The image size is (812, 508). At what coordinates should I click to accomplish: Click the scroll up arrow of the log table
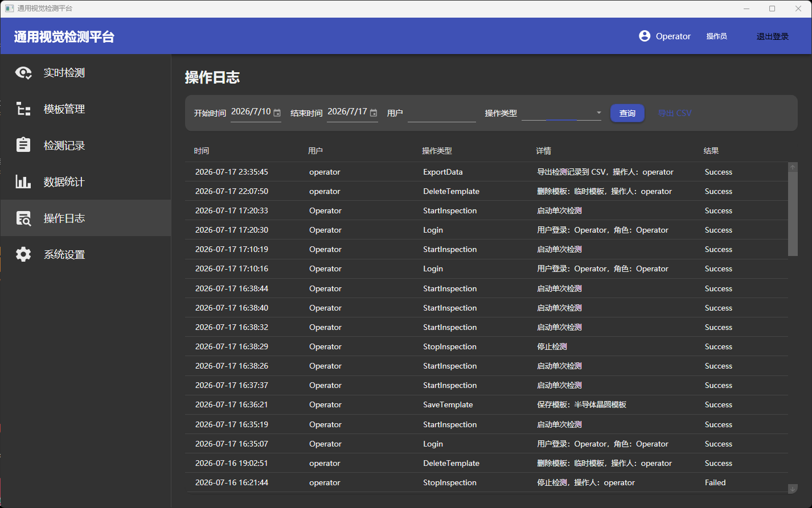[793, 167]
